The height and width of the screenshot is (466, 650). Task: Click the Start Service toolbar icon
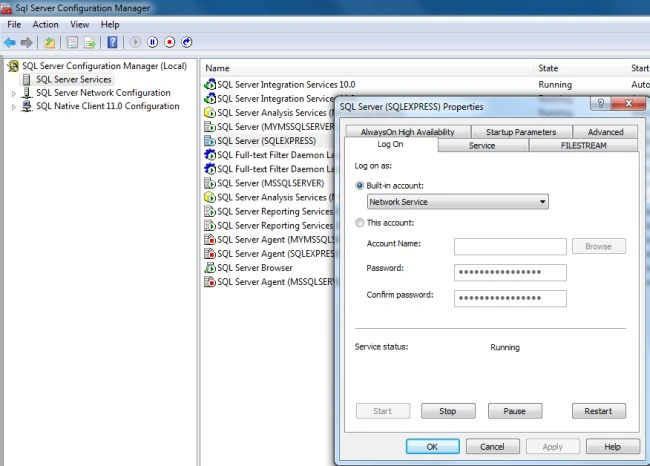click(135, 42)
